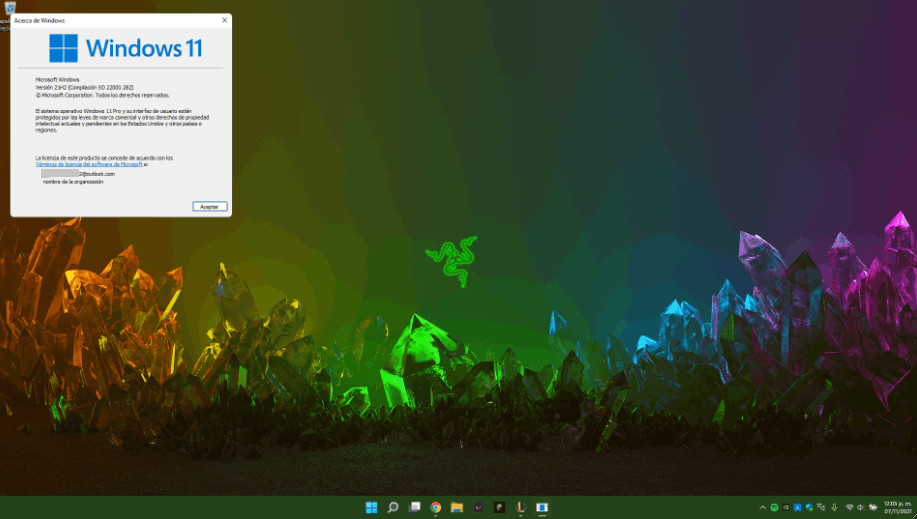917x519 pixels.
Task: Click the Aceptar button
Action: 209,207
